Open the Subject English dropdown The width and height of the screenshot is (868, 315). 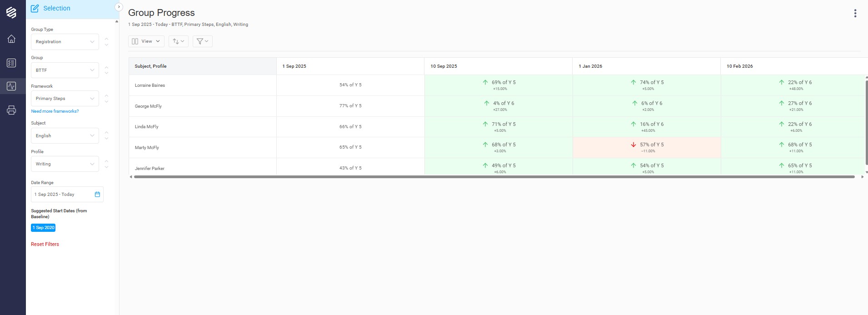click(65, 136)
